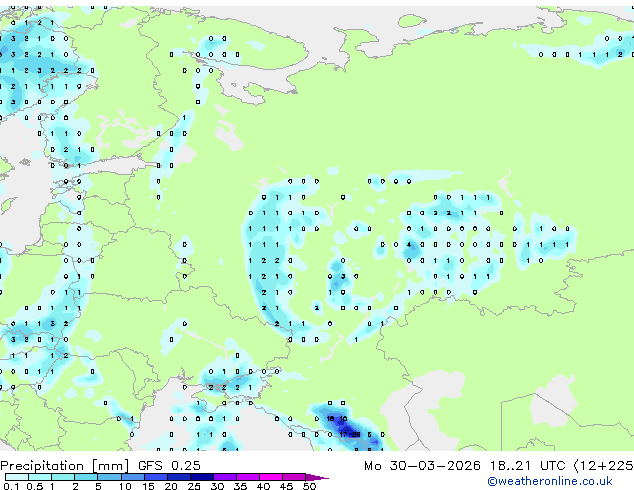Click the 'GFS 0.25' model label
The height and width of the screenshot is (490, 634).
coord(169,466)
